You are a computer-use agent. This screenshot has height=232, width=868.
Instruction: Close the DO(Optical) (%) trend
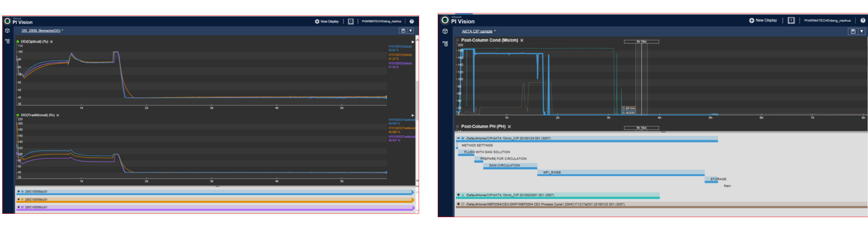point(52,42)
